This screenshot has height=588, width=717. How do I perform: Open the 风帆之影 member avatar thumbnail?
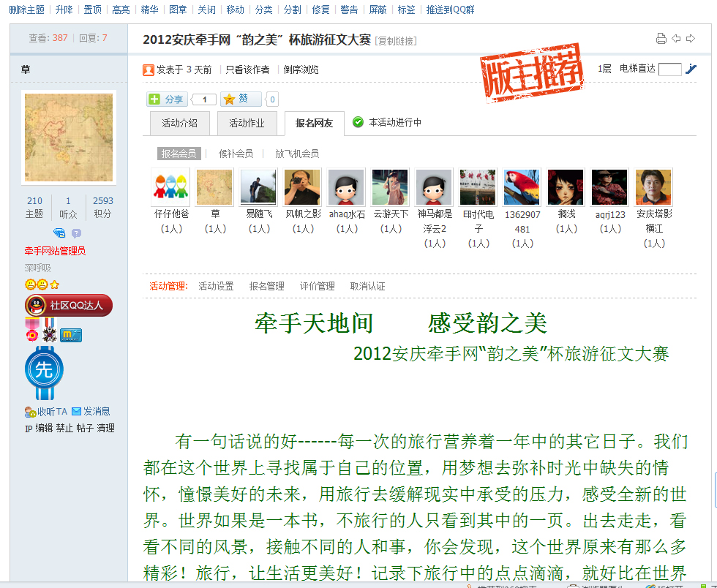click(x=302, y=187)
